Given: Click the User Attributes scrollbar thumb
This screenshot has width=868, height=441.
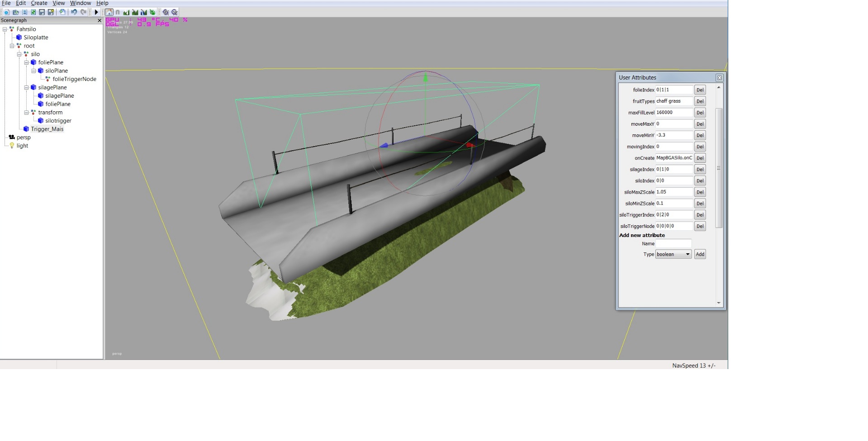Looking at the screenshot, I should [x=718, y=168].
